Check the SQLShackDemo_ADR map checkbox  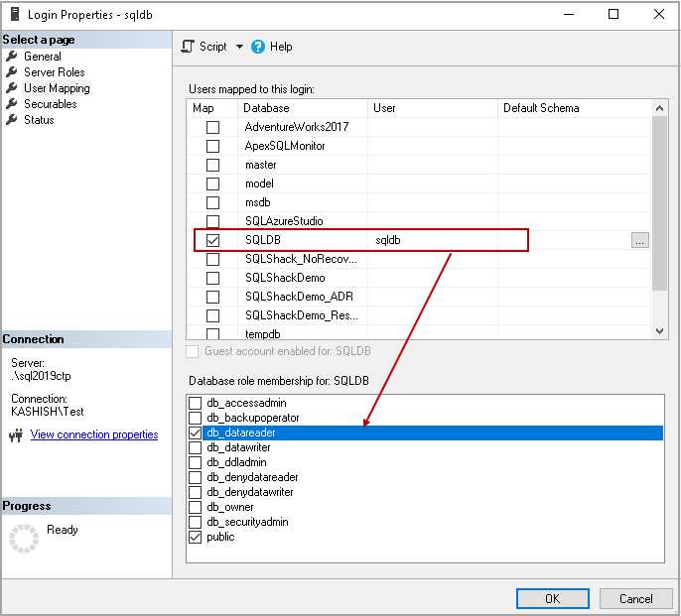[x=212, y=297]
